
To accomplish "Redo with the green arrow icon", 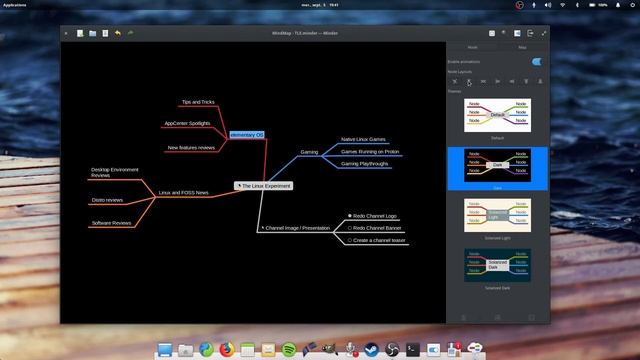I will pyautogui.click(x=130, y=33).
